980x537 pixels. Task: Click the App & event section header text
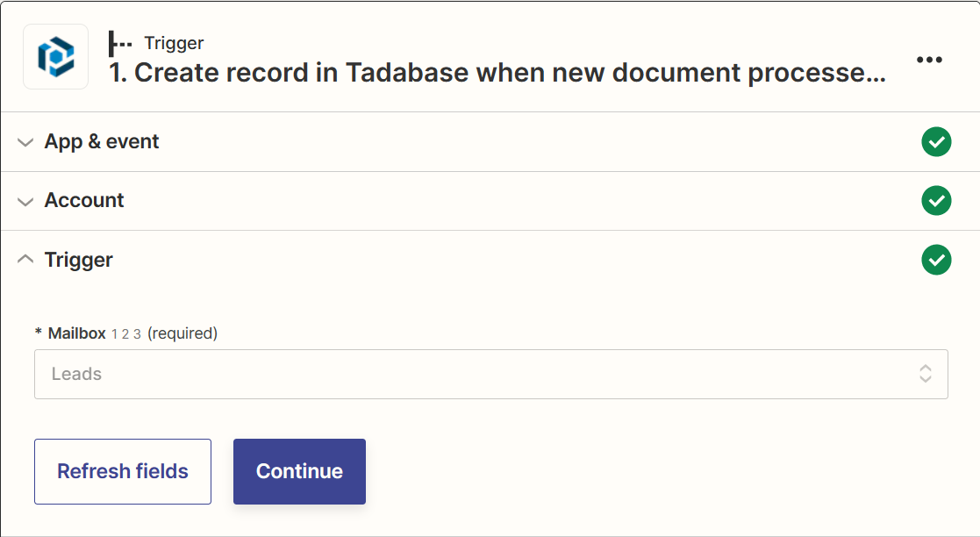pyautogui.click(x=102, y=141)
